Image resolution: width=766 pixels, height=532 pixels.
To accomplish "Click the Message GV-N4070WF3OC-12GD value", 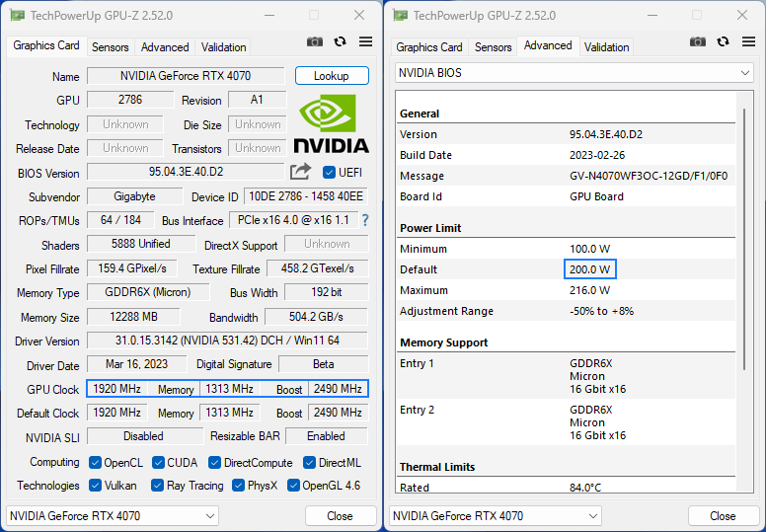I will point(649,176).
